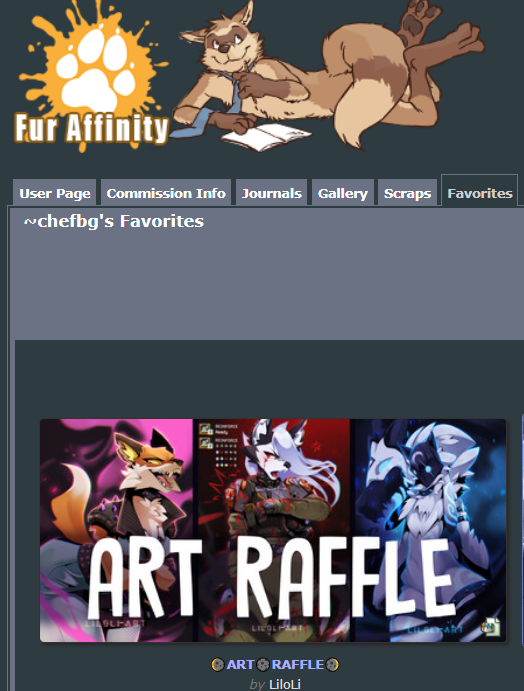Open the ART RAFFLE thumbnail image
The image size is (524, 691).
click(273, 530)
